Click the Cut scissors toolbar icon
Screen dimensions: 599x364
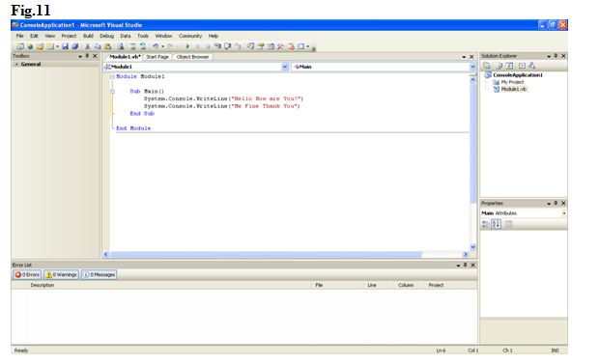coord(87,46)
